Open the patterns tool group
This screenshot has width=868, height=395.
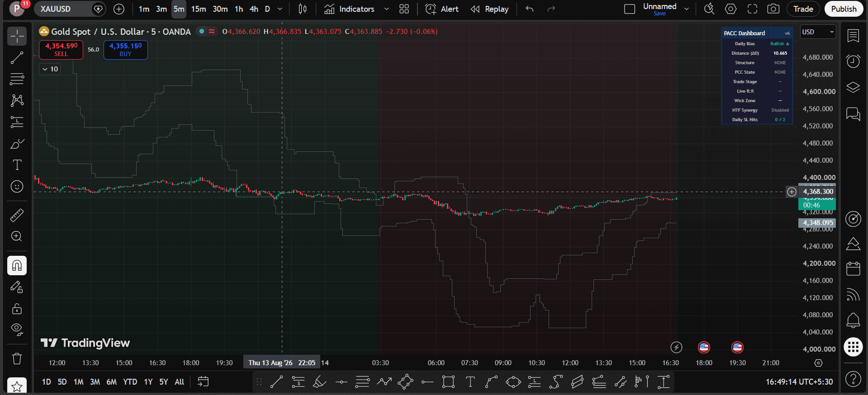(17, 100)
